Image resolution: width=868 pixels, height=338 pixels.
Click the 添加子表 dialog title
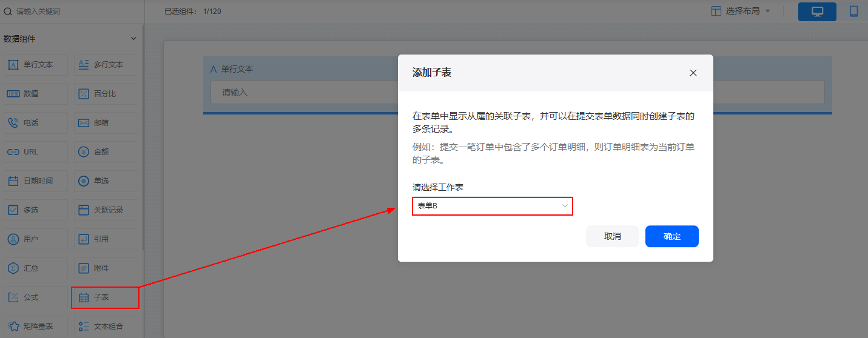[x=432, y=73]
